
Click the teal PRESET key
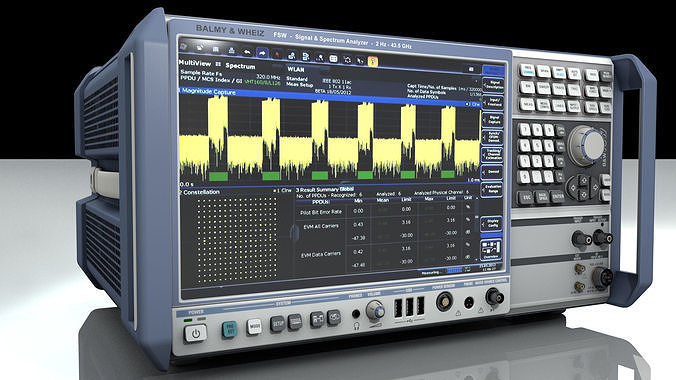tap(229, 330)
